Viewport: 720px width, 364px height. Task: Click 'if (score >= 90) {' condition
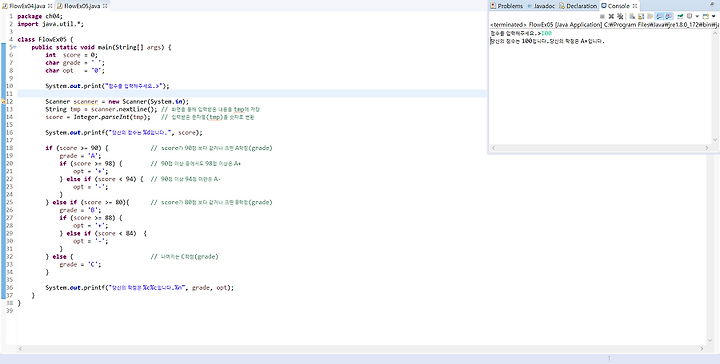coord(77,148)
